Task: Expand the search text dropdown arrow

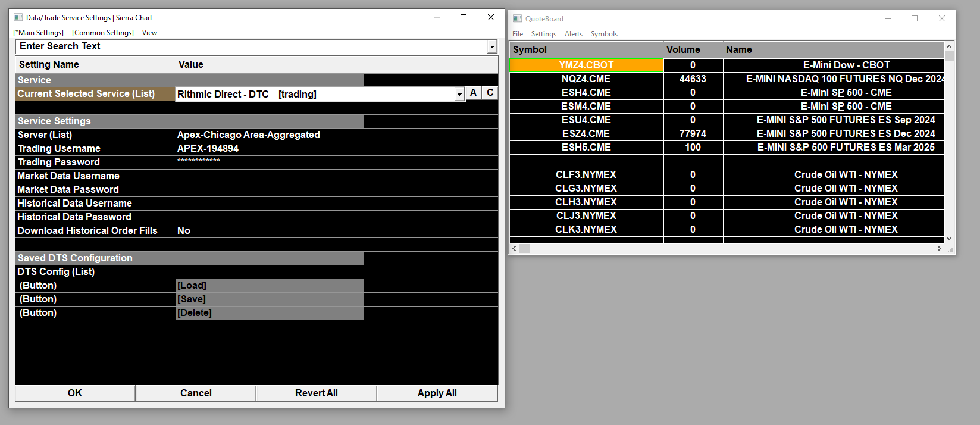Action: 492,46
